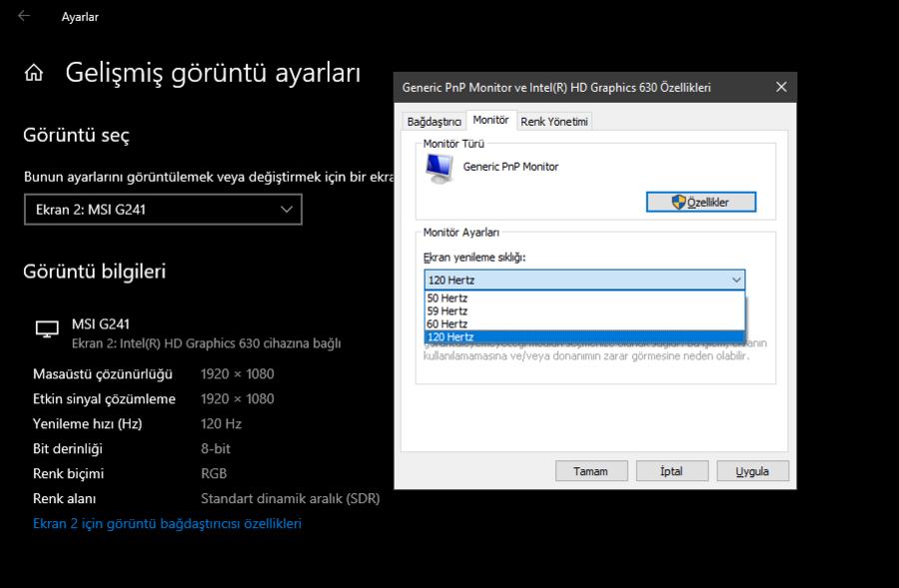Click the Tamam button
This screenshot has width=899, height=588.
(591, 471)
